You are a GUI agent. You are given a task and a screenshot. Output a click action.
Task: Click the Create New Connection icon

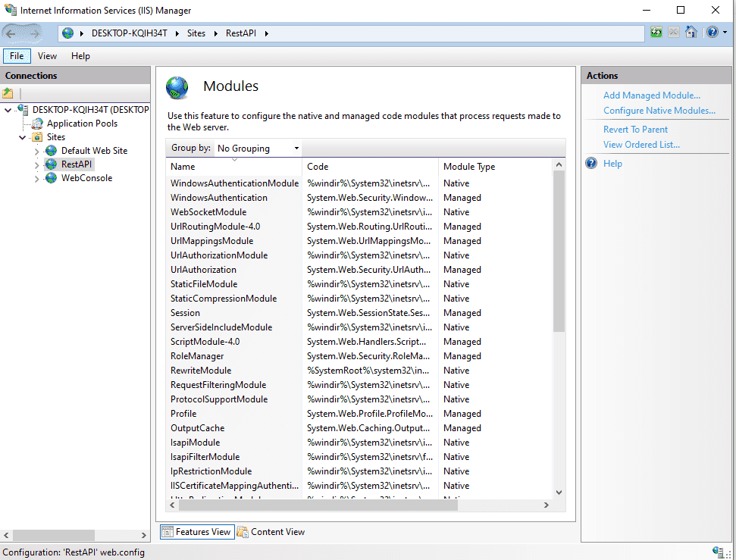coord(8,93)
